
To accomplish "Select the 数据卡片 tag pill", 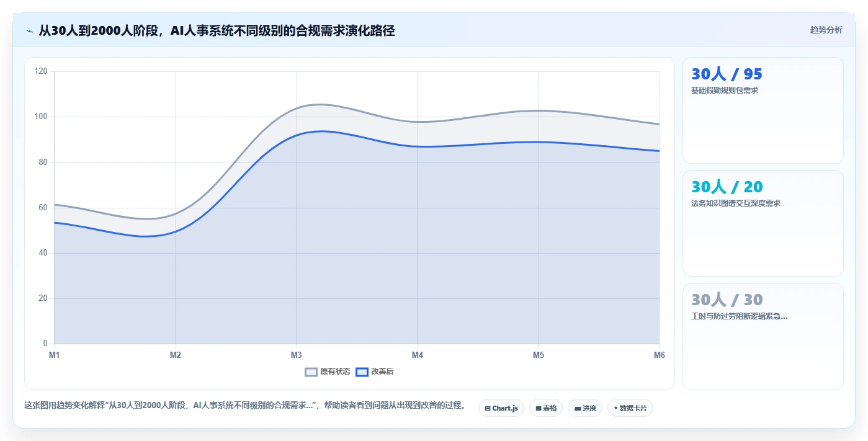I will click(x=630, y=408).
